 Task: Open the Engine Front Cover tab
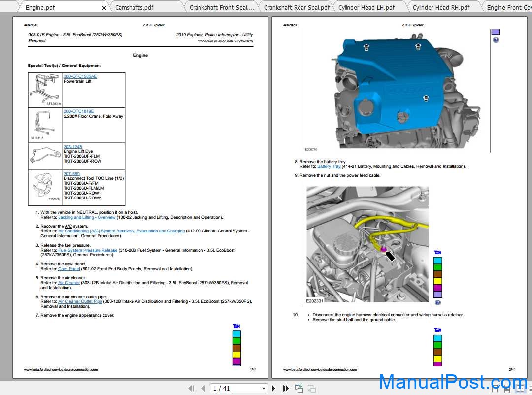pos(509,7)
